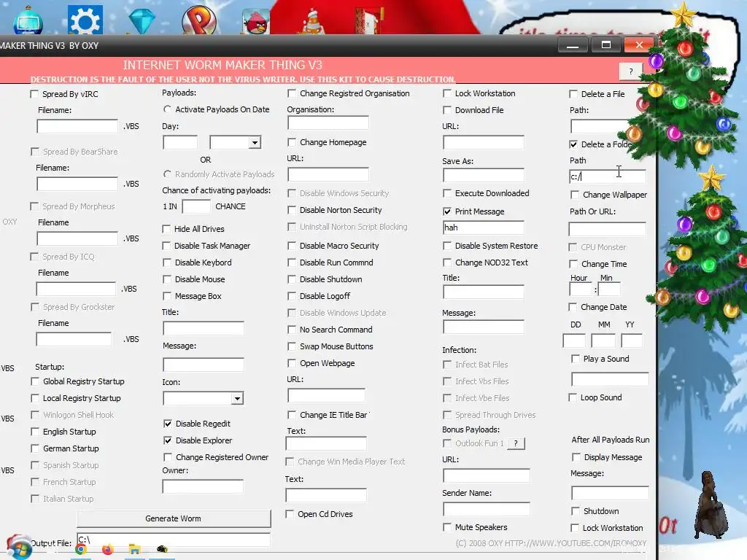Launch Firefox from the taskbar
Screen dimensions: 747x560
pyautogui.click(x=108, y=549)
